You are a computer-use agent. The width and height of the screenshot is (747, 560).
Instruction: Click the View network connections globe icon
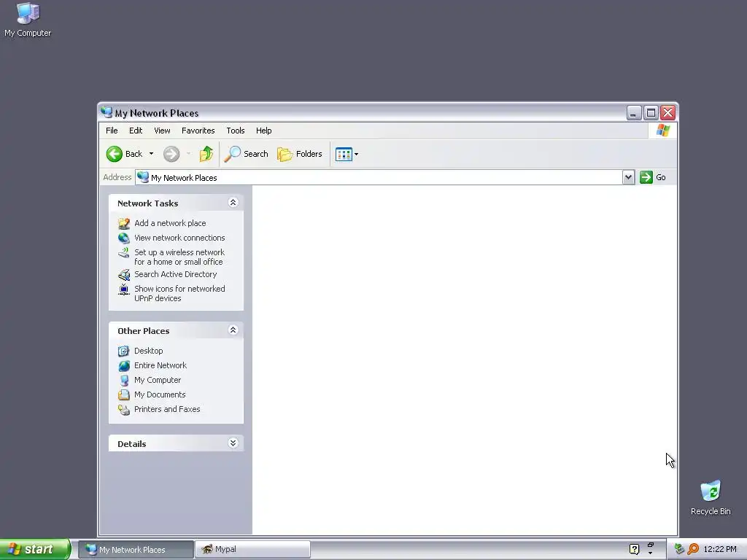[124, 238]
